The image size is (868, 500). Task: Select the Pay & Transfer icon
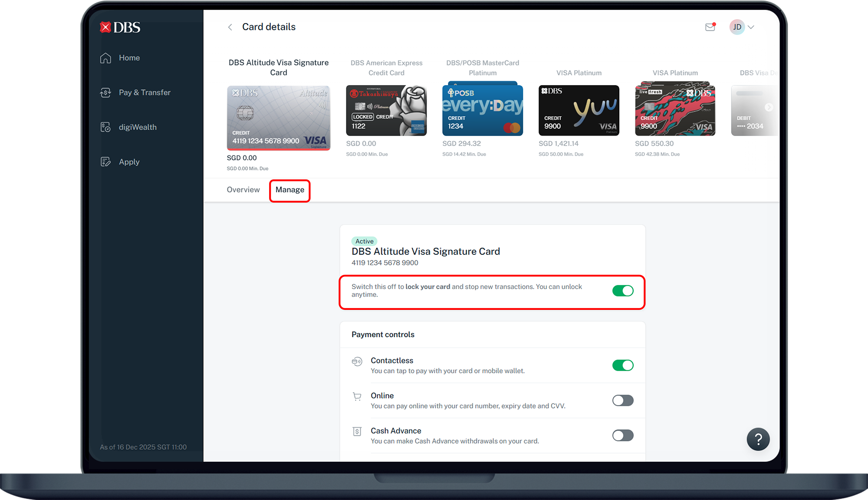coord(105,92)
